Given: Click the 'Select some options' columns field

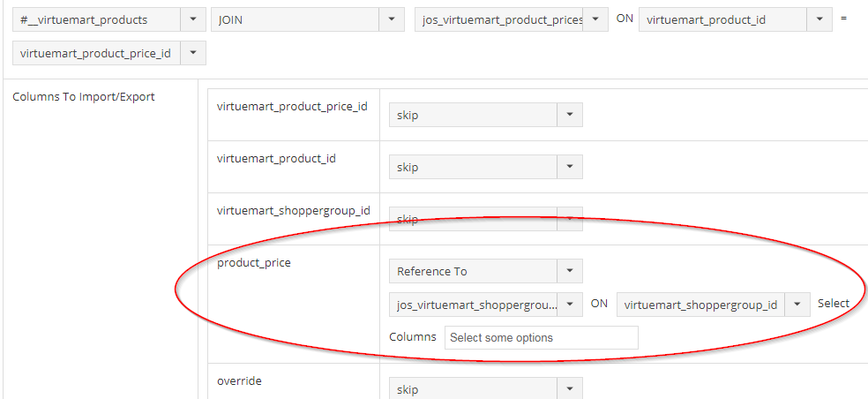Looking at the screenshot, I should coord(542,337).
